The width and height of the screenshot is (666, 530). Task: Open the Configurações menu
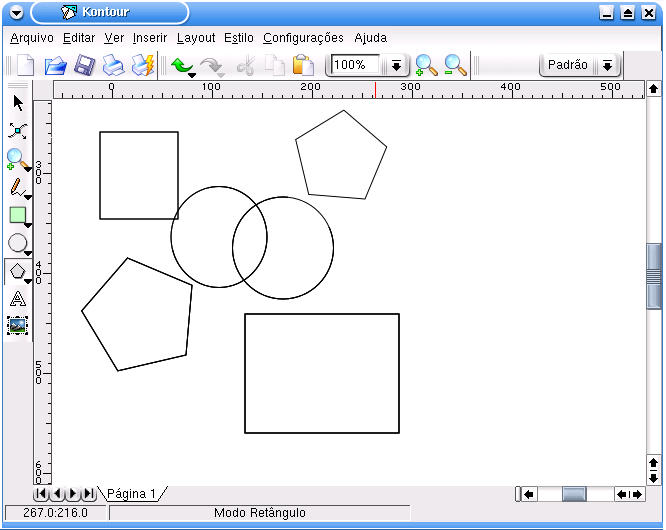point(303,38)
